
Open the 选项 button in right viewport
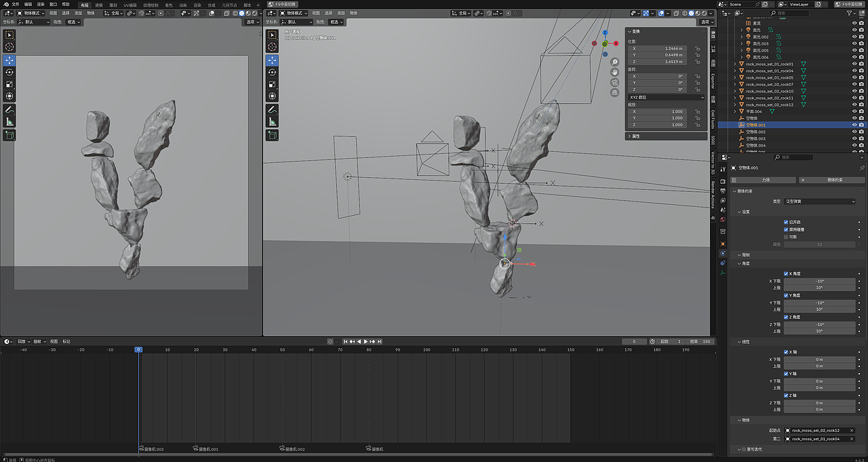coord(707,22)
